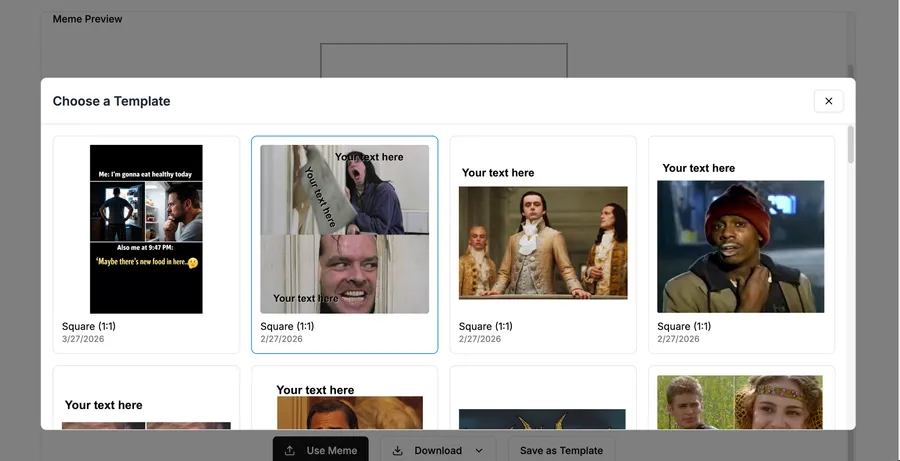
Task: Click the Save as Template button
Action: pos(561,451)
